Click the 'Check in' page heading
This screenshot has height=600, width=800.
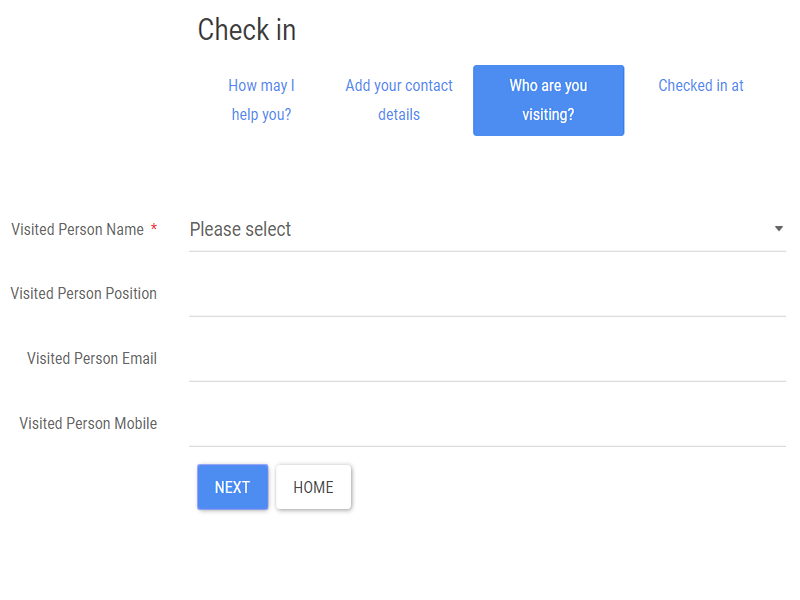point(246,30)
